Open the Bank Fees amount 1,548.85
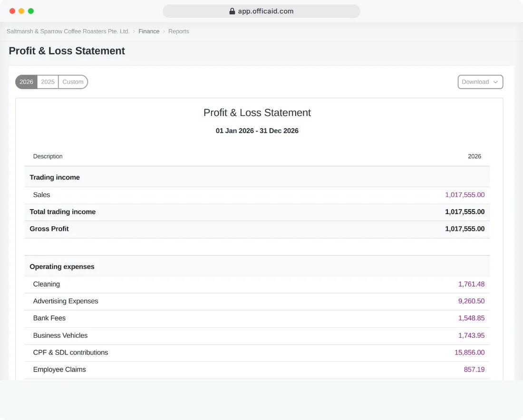523x420 pixels. (471, 318)
